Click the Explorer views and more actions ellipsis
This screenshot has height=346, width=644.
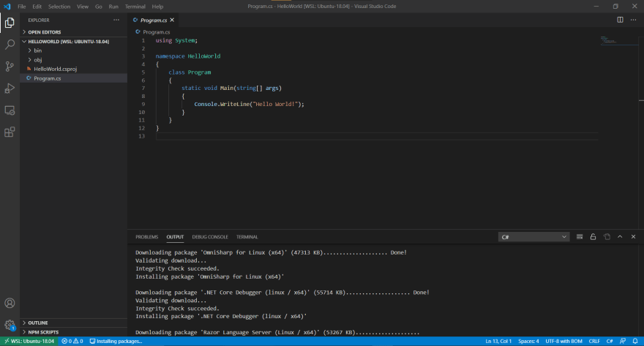(116, 20)
